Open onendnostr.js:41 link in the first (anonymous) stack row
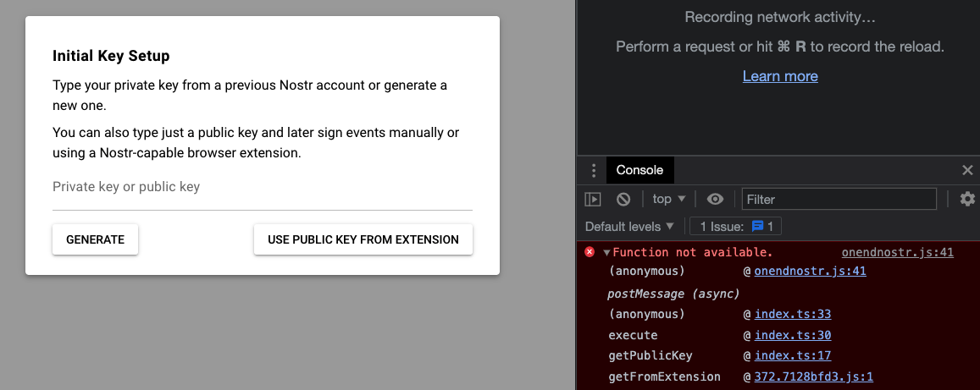The height and width of the screenshot is (390, 980). [x=810, y=272]
